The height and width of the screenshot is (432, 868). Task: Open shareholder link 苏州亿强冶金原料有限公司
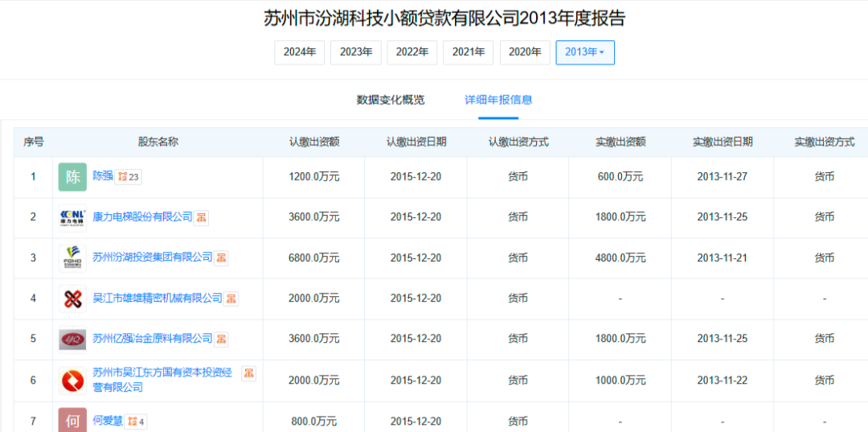pyautogui.click(x=153, y=338)
